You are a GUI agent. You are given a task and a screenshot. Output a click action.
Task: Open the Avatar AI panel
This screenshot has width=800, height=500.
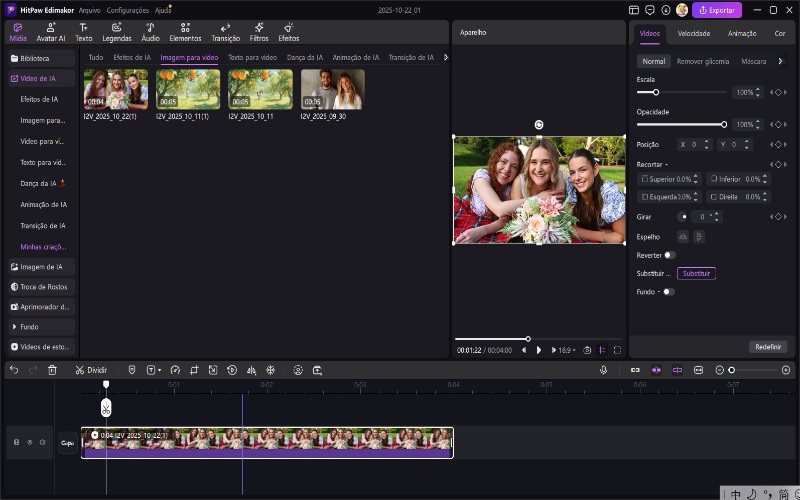click(50, 32)
